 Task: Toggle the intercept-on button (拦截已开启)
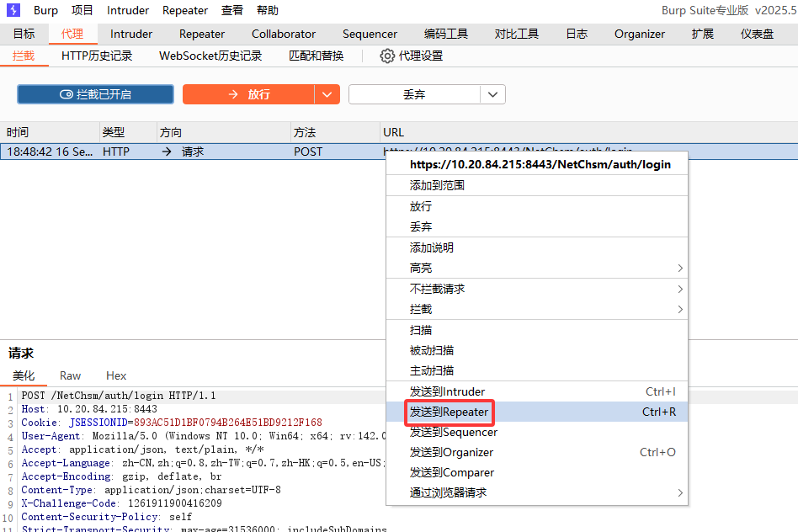pyautogui.click(x=96, y=94)
